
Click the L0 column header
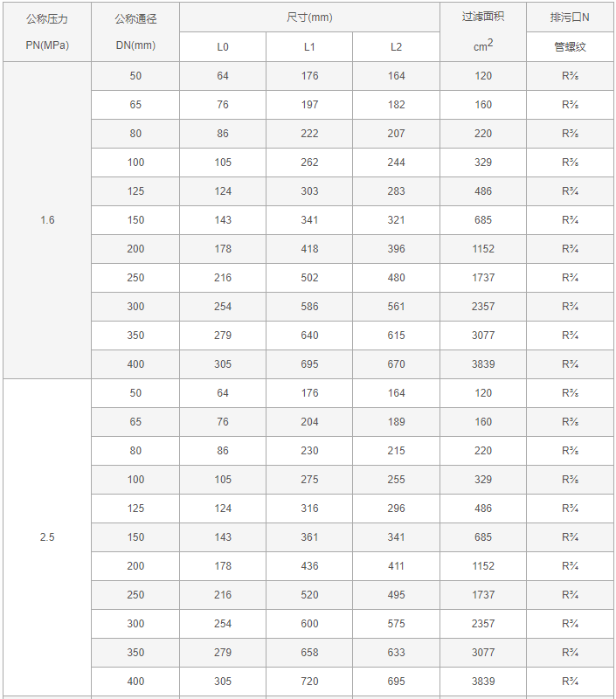[223, 47]
